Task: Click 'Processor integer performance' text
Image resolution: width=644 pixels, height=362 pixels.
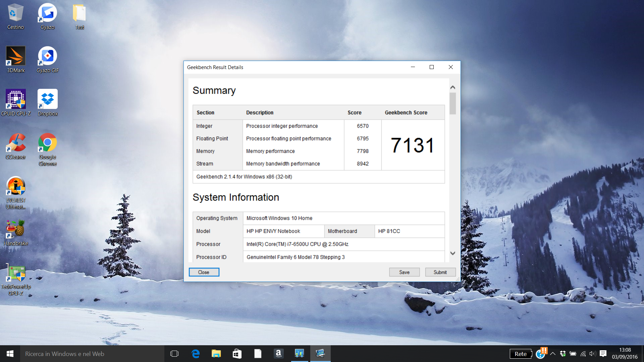Action: pyautogui.click(x=282, y=126)
